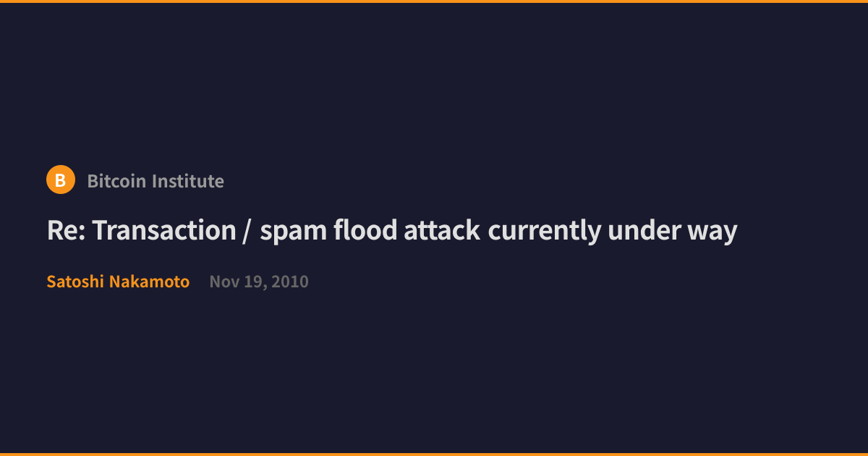
Task: Open the post title about the spam flood attack
Action: (x=392, y=231)
